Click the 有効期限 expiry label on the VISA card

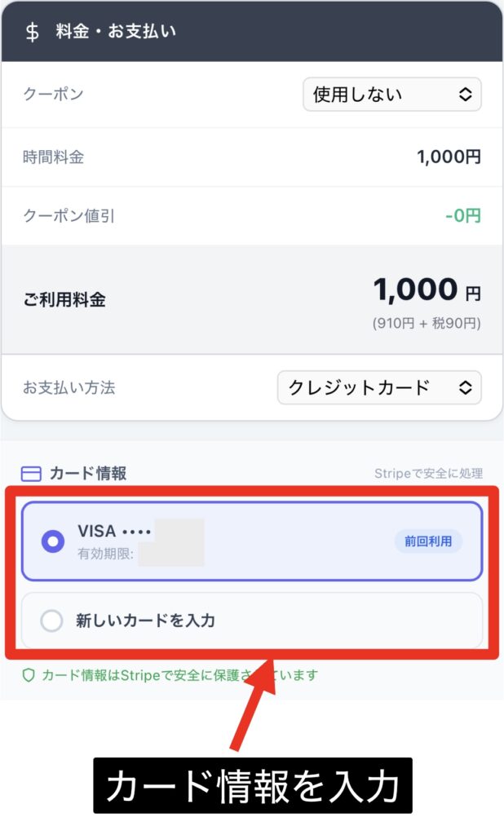(106, 554)
